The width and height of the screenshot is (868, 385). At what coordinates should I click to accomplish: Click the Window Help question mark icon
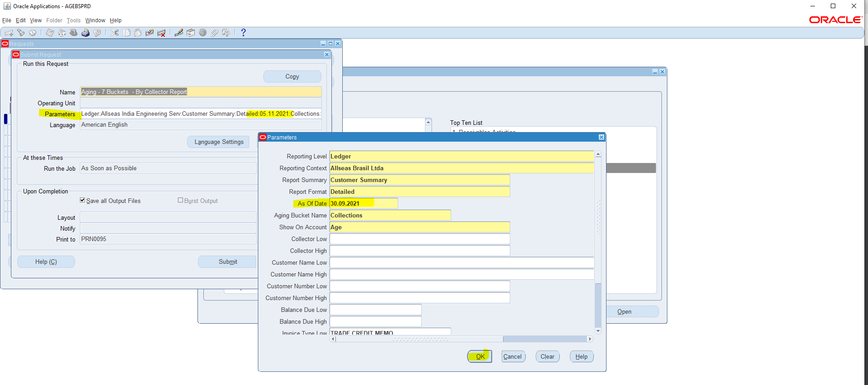(x=243, y=33)
